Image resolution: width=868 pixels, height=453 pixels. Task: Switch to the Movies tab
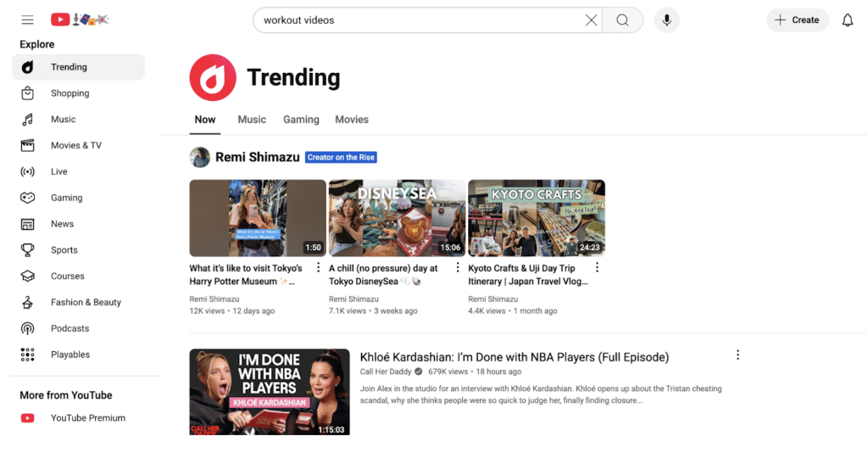pos(352,120)
